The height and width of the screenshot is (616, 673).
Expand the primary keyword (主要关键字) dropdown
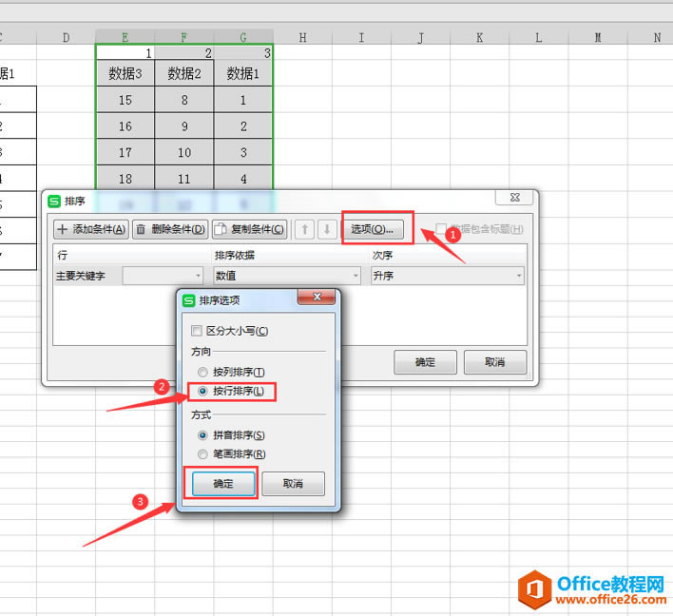coord(163,276)
